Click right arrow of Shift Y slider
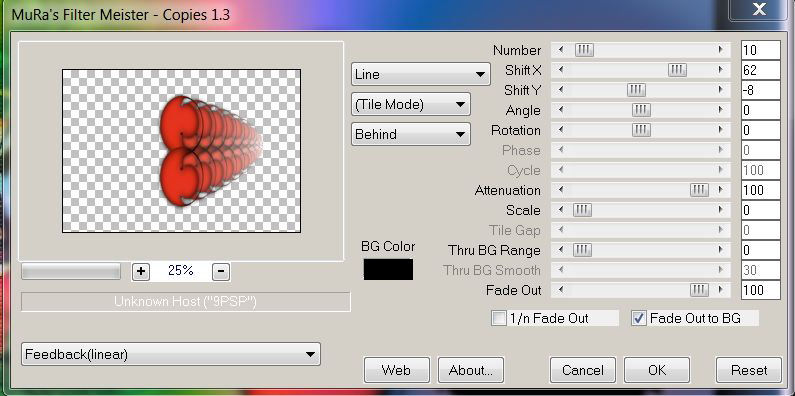This screenshot has height=396, width=795. click(720, 90)
